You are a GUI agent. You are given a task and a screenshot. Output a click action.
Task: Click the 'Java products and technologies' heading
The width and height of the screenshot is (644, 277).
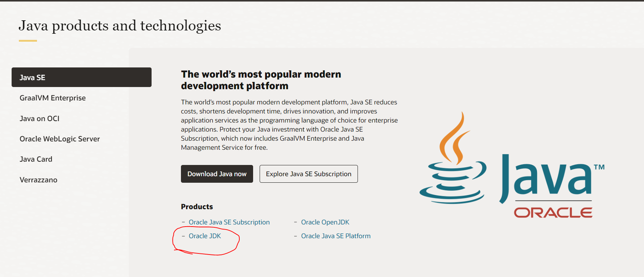(x=120, y=26)
